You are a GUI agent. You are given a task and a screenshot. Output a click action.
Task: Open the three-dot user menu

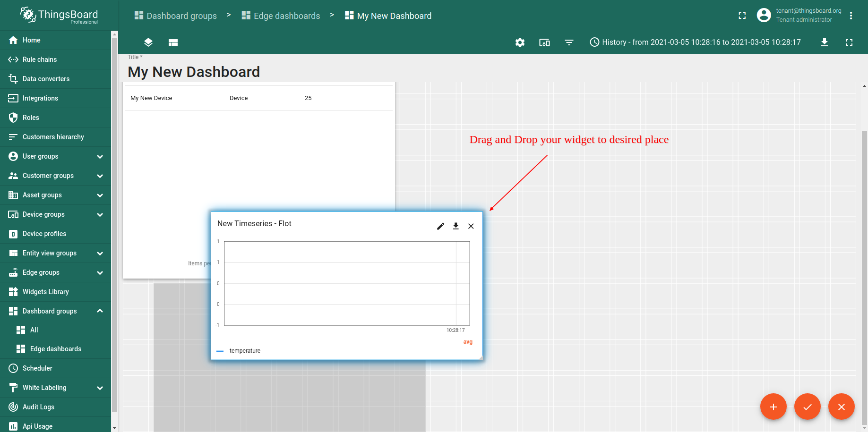851,16
